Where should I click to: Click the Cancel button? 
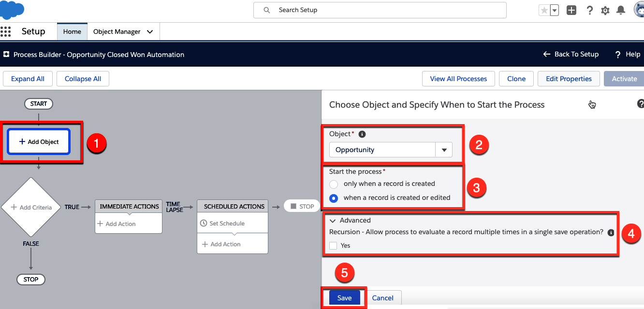click(x=382, y=298)
